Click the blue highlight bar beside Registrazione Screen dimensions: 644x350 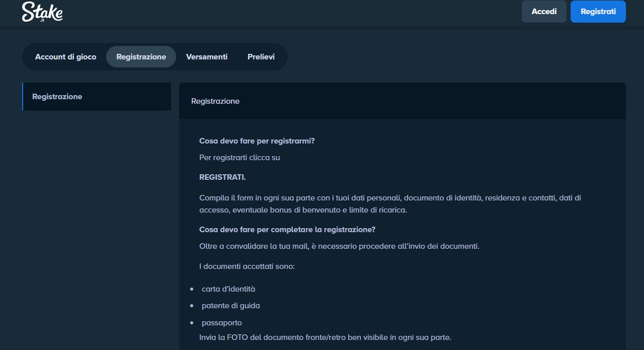tap(22, 96)
